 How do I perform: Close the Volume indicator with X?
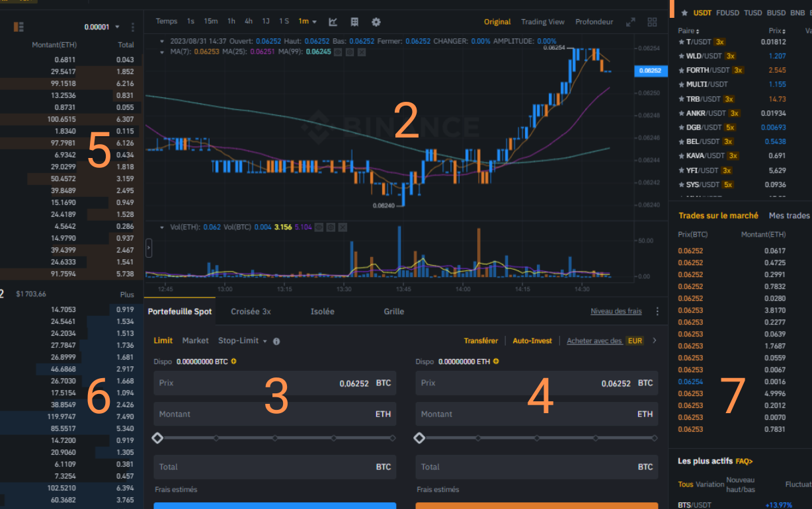(343, 227)
